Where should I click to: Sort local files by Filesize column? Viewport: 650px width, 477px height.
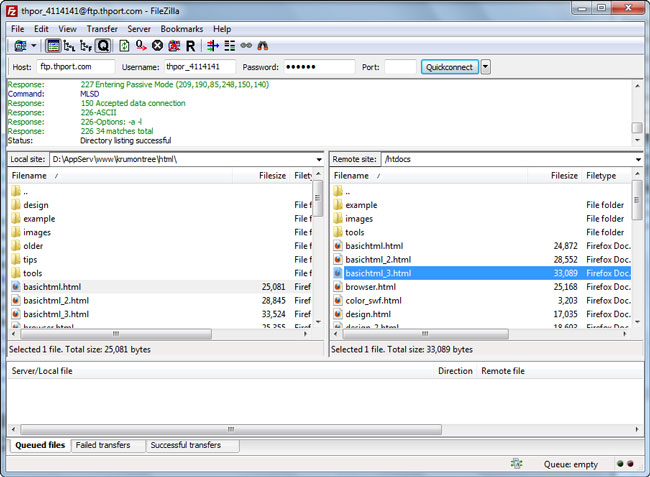click(x=262, y=176)
